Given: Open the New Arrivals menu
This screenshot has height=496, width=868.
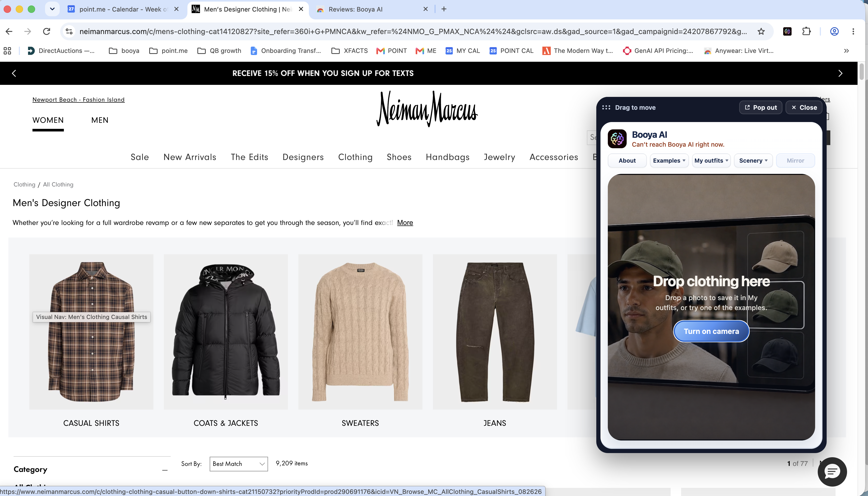Looking at the screenshot, I should tap(190, 157).
